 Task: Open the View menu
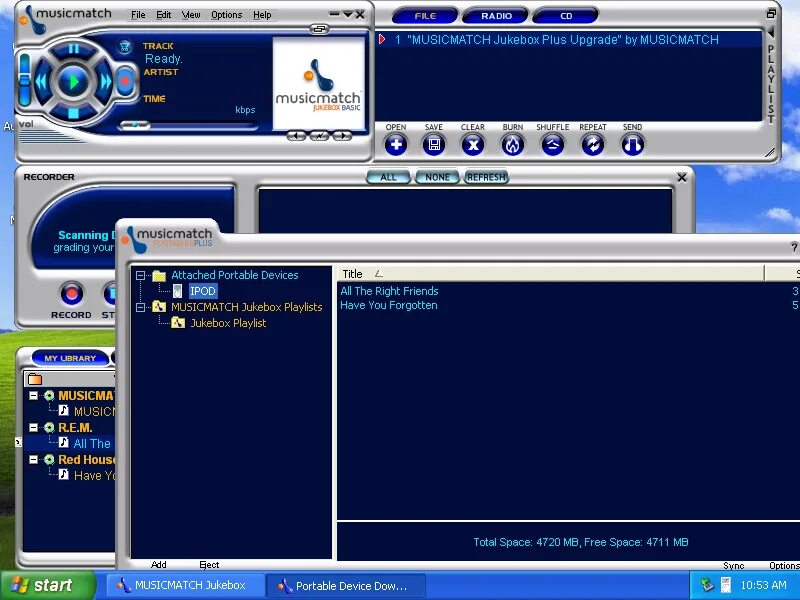point(191,15)
